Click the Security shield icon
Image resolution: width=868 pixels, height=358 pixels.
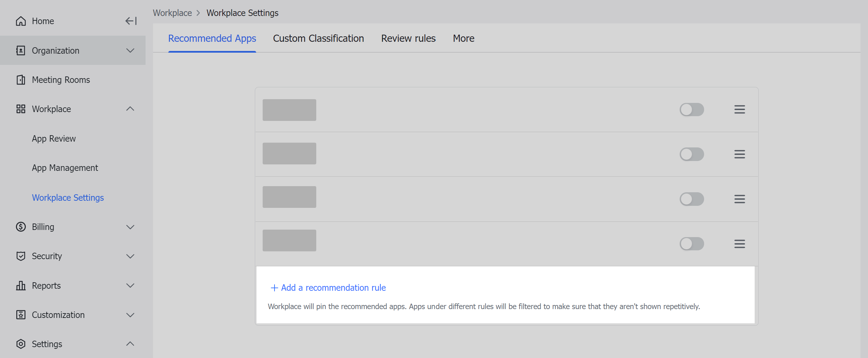coord(21,256)
